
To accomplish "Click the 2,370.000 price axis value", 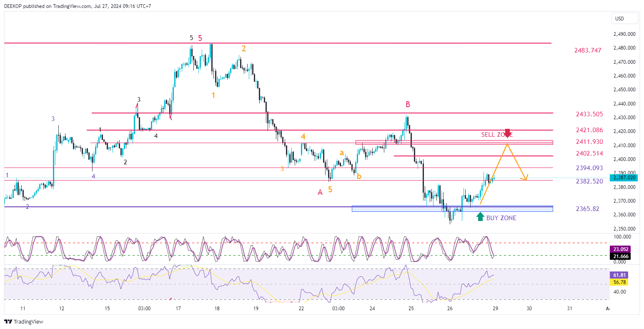I will tap(624, 201).
